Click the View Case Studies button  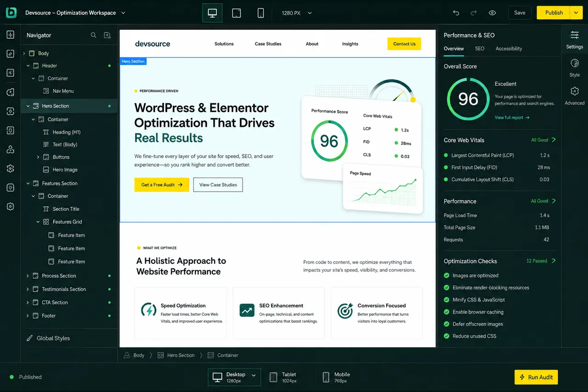click(x=218, y=185)
